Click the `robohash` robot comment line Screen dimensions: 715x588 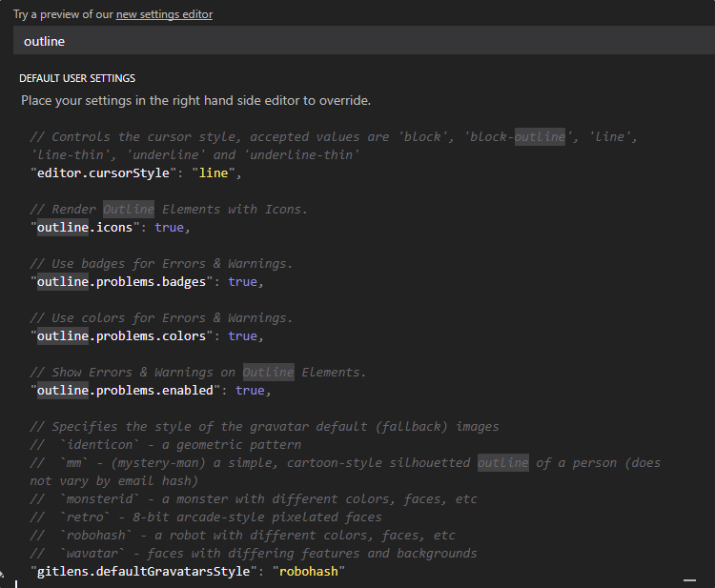(x=242, y=536)
